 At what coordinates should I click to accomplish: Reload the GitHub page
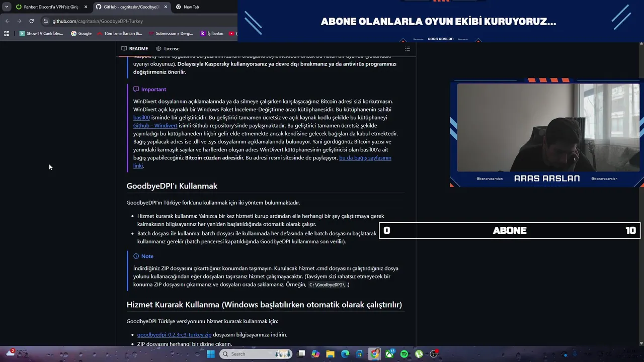[x=31, y=21]
